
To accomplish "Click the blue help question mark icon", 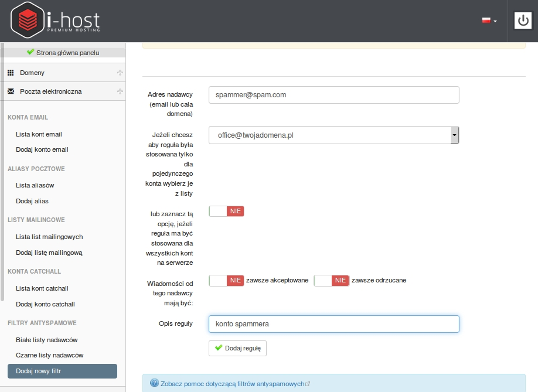I will pos(154,383).
